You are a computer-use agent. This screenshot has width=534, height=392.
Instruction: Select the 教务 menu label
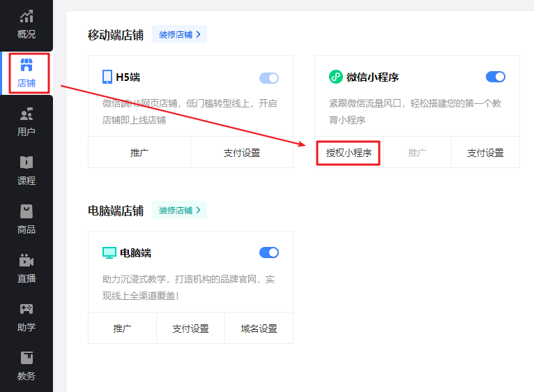pos(26,376)
